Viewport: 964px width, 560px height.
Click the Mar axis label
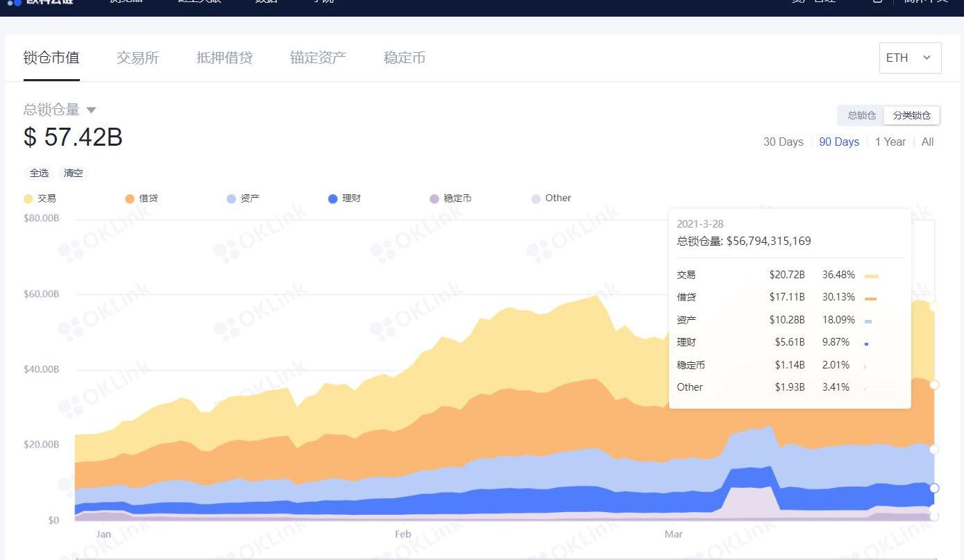click(x=673, y=534)
